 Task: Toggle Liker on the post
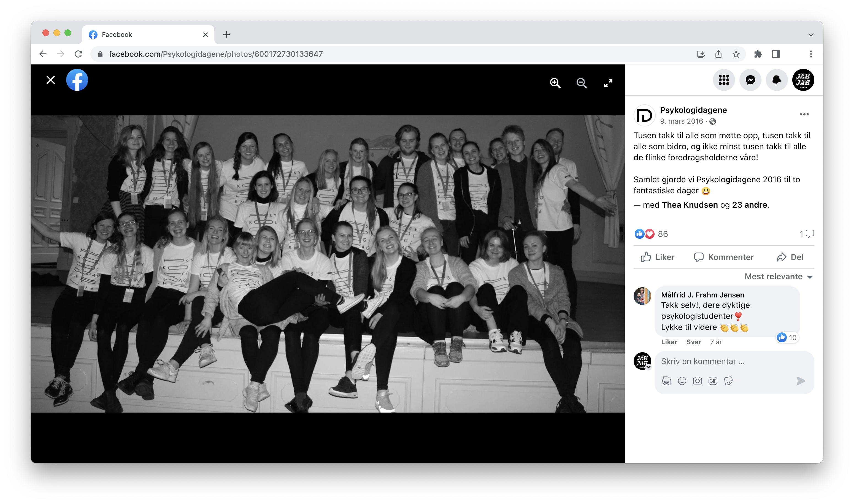pyautogui.click(x=658, y=257)
